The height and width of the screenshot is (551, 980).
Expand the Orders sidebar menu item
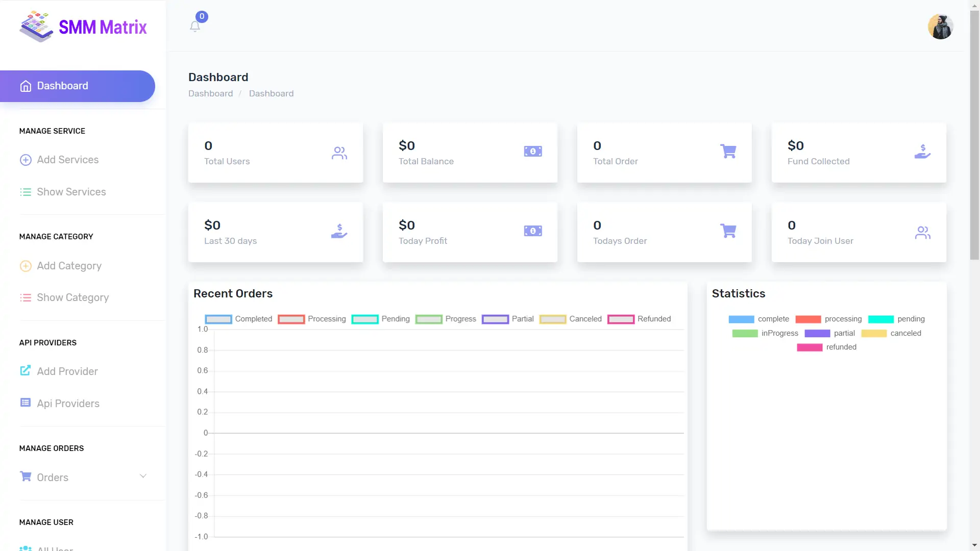[53, 477]
